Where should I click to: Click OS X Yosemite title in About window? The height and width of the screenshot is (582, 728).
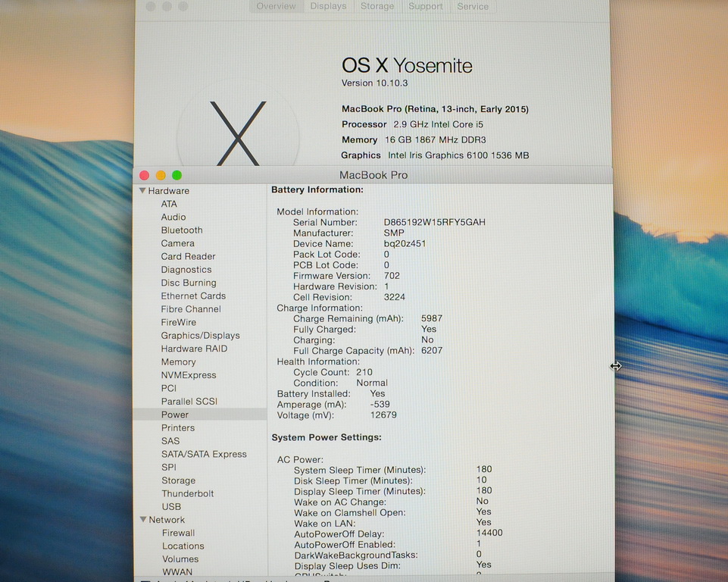407,65
